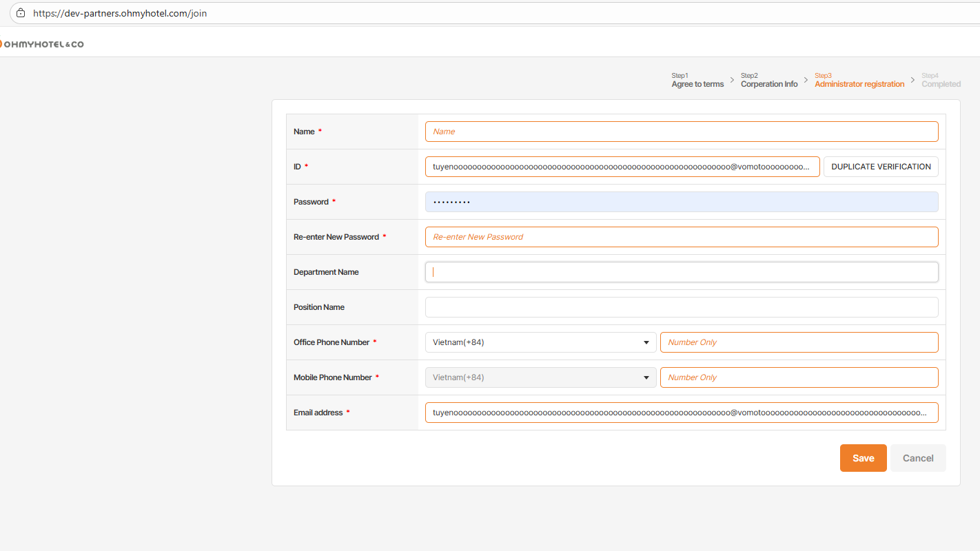Click the Cancel button
Screen dimensions: 980x551
click(918, 458)
